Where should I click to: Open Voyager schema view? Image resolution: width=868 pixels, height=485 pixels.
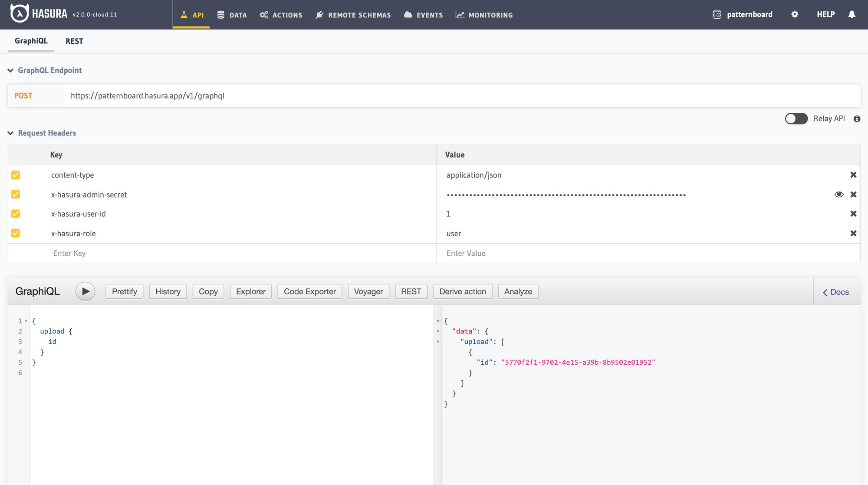pyautogui.click(x=368, y=291)
